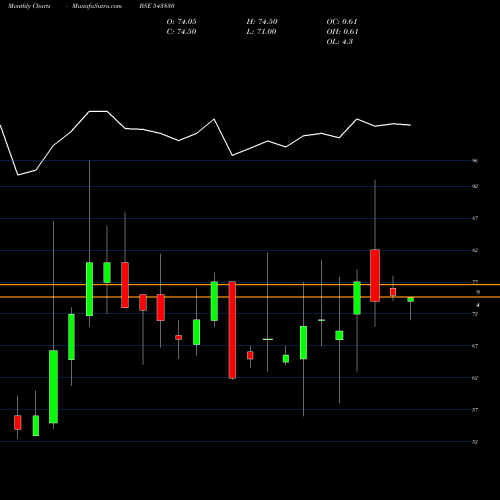Click the 'MunafaSutra.com' label
The height and width of the screenshot is (500, 500).
(x=97, y=6)
